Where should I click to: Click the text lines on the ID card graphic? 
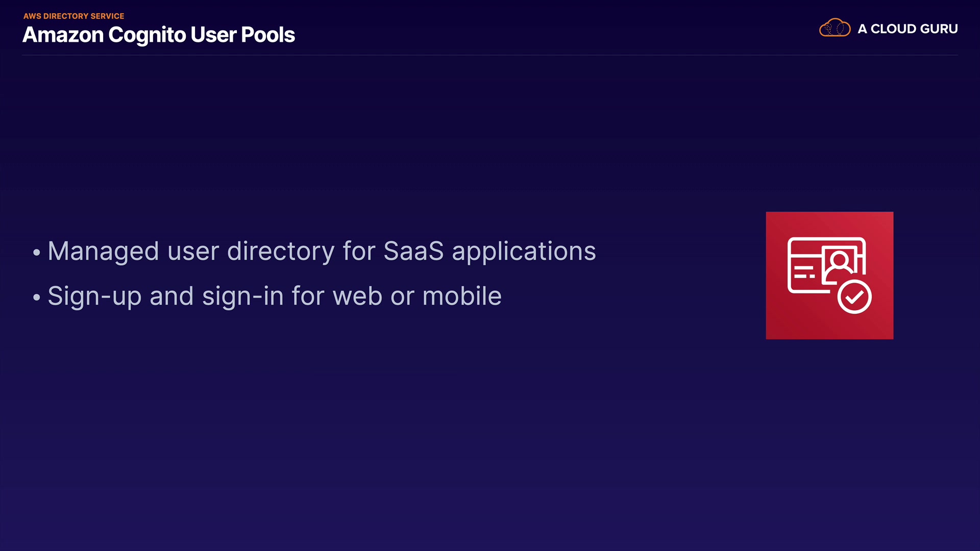point(804,272)
